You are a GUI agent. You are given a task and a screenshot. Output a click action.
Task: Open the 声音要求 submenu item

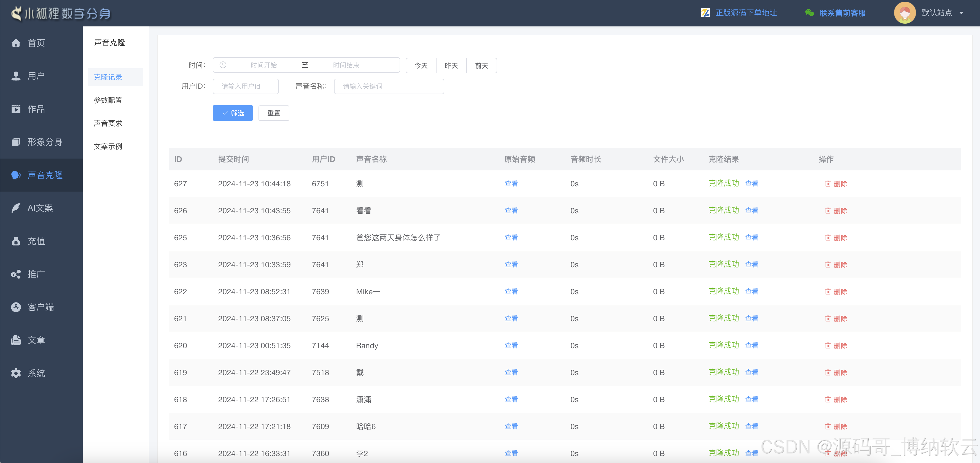click(x=108, y=123)
